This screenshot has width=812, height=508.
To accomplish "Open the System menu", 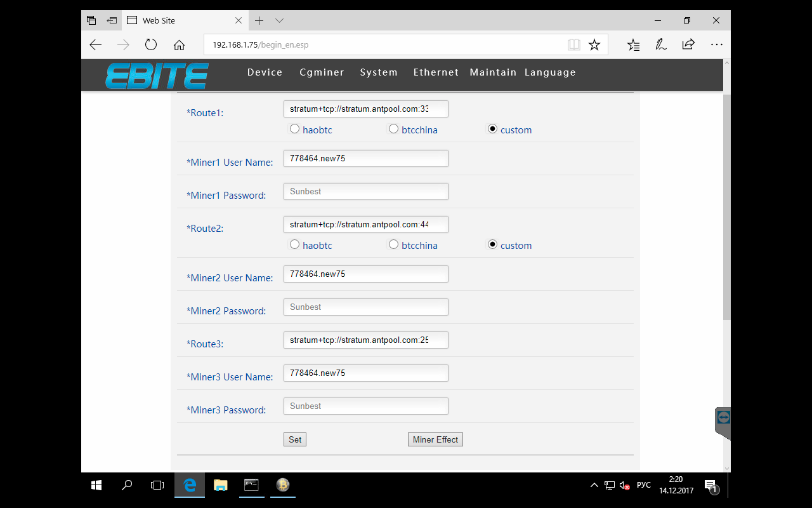I will click(379, 72).
